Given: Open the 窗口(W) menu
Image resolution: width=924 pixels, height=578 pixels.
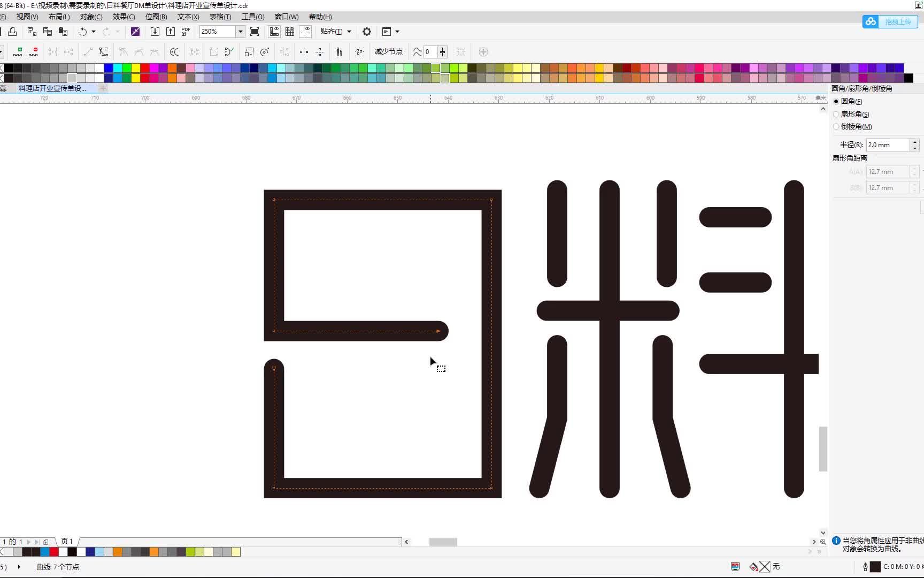Looking at the screenshot, I should (x=287, y=17).
